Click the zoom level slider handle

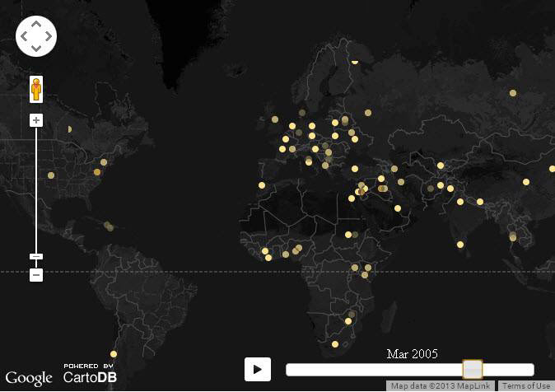click(36, 257)
